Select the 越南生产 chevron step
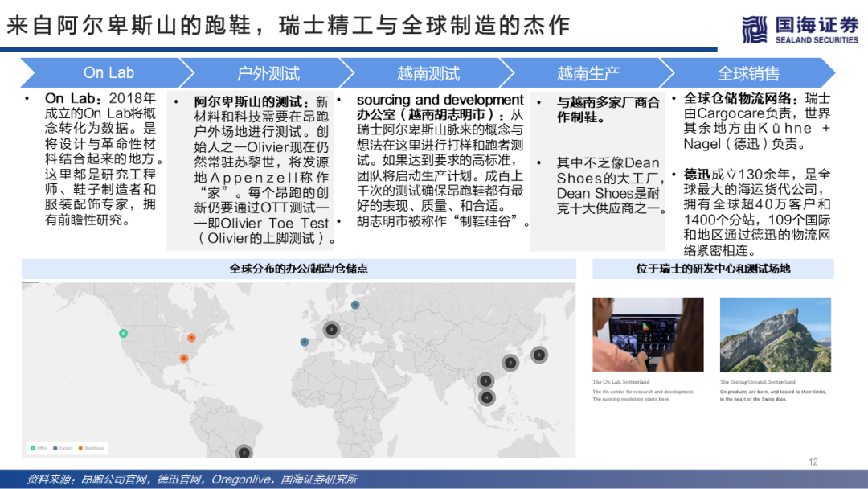This screenshot has height=489, width=868. click(588, 72)
